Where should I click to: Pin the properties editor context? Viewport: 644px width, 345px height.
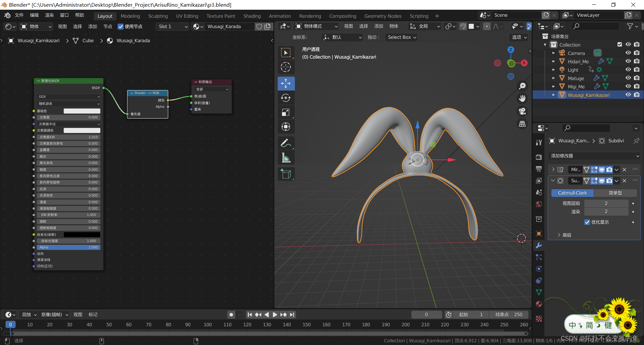pos(636,141)
